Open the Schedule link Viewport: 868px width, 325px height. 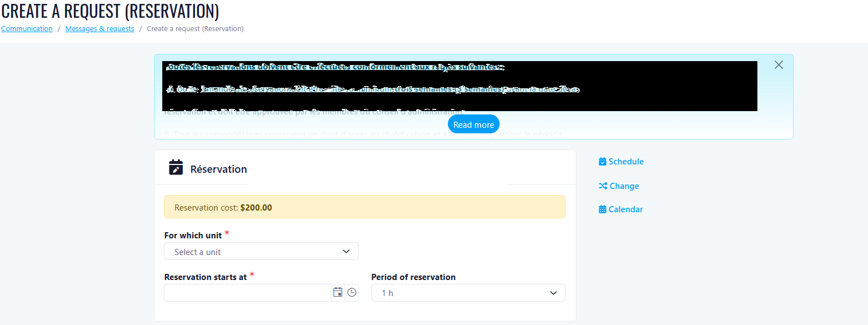coord(621,162)
